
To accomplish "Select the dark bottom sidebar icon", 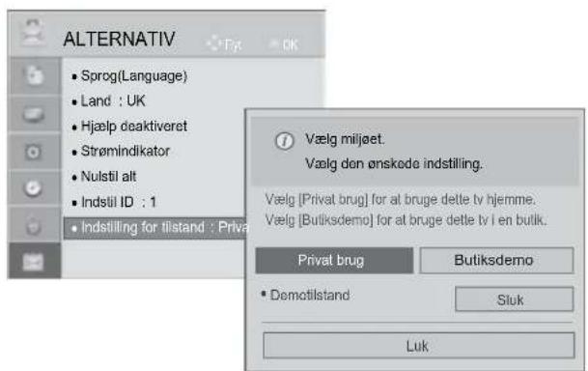I will [34, 261].
